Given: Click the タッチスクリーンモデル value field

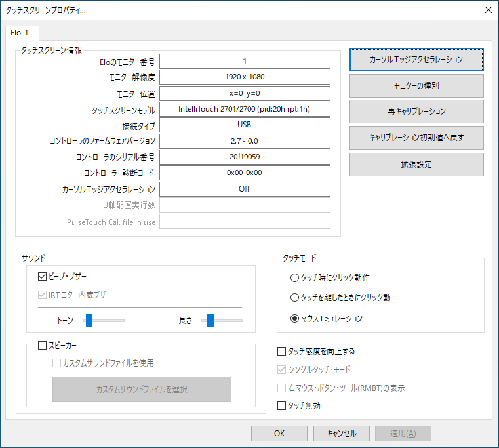Looking at the screenshot, I should pos(245,110).
